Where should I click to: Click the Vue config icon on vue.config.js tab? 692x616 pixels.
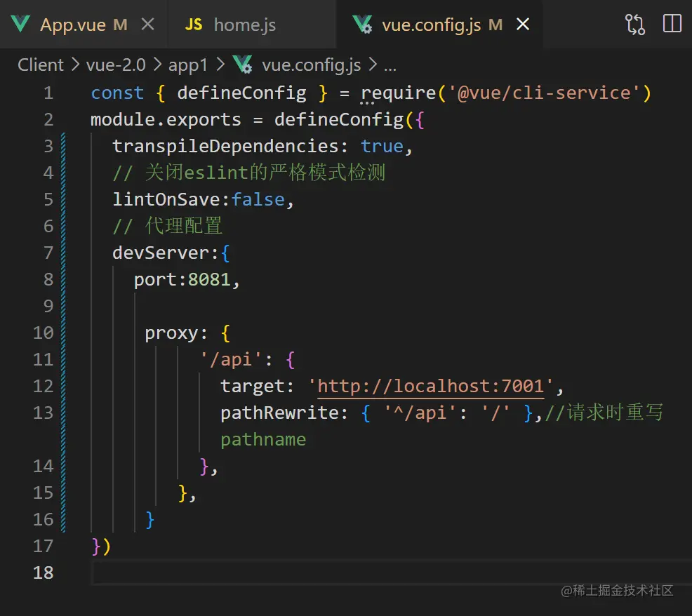[362, 25]
